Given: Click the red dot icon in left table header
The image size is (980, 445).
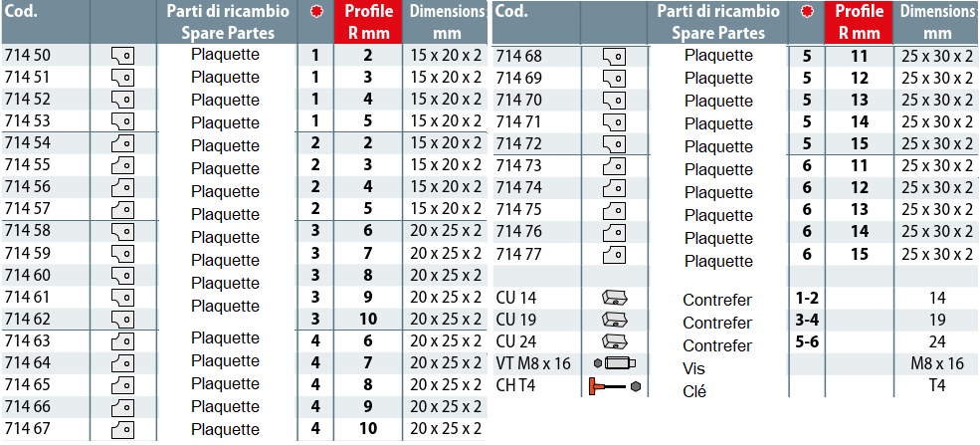Looking at the screenshot, I should 316,13.
